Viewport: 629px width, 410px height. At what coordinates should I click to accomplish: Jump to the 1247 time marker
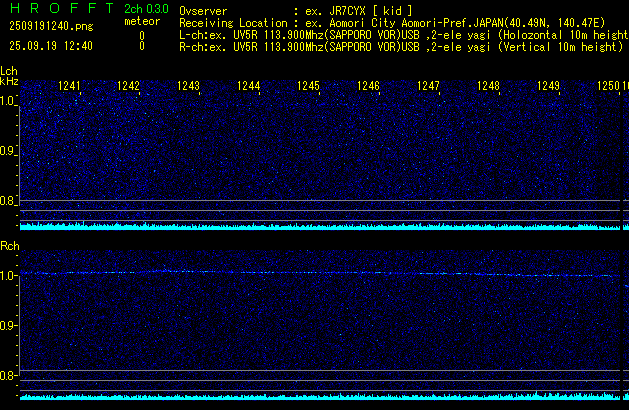pos(429,87)
